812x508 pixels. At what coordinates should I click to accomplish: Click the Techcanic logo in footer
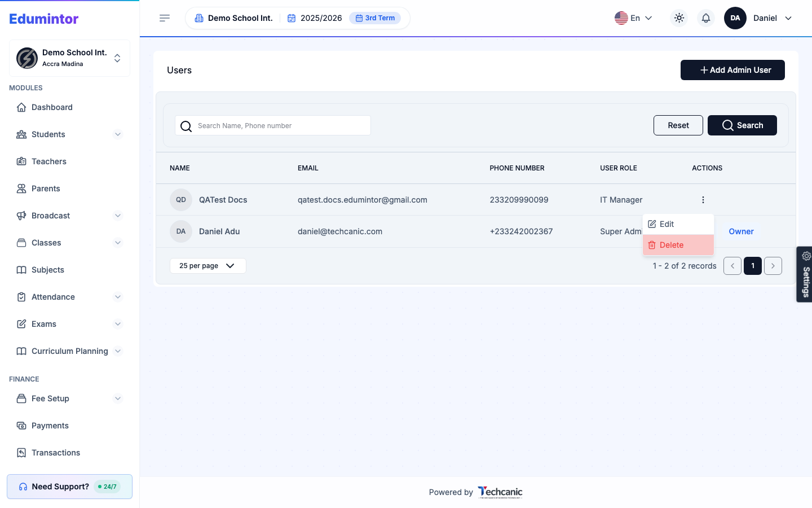(x=500, y=492)
